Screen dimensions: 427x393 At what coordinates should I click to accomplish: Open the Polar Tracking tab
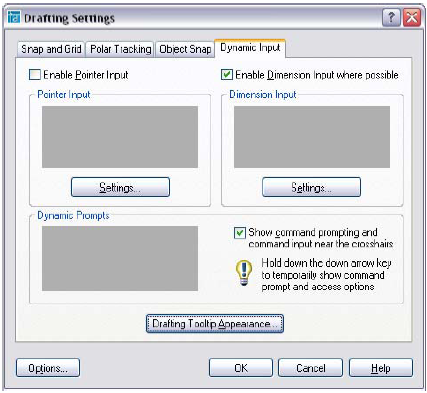coord(120,49)
